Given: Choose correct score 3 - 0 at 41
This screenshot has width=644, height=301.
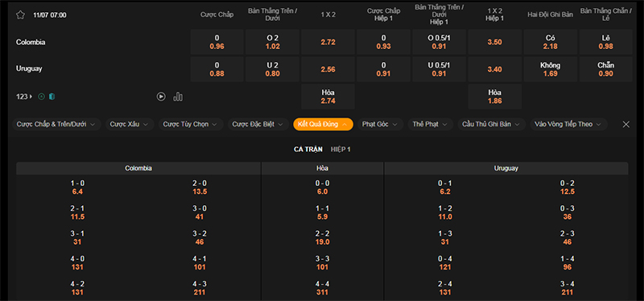Looking at the screenshot, I should coord(200,212).
